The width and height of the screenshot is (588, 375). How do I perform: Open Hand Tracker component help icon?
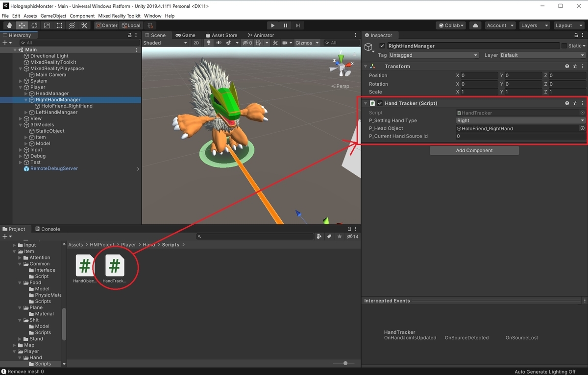(567, 103)
